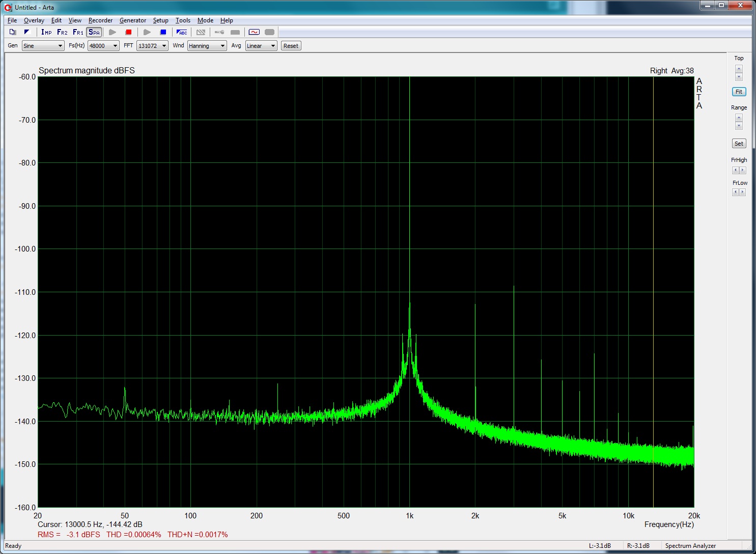756x554 pixels.
Task: Click the Spectrum Analyzer status bar text
Action: (x=690, y=546)
